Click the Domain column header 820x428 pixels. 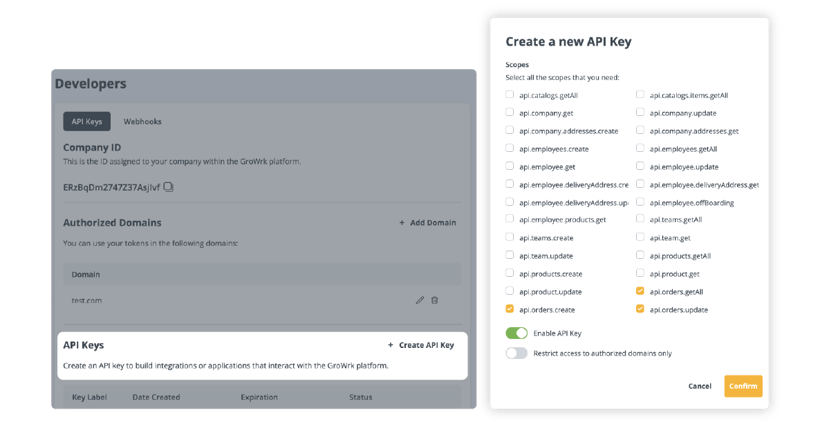pyautogui.click(x=86, y=274)
